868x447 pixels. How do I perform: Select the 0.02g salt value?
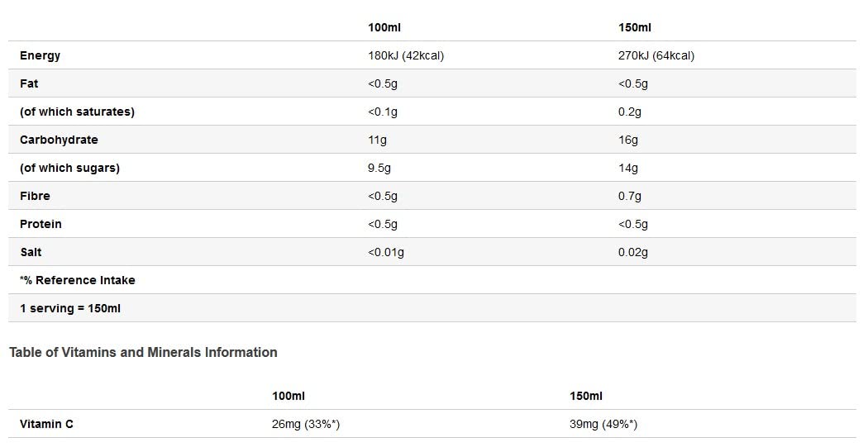pos(632,252)
